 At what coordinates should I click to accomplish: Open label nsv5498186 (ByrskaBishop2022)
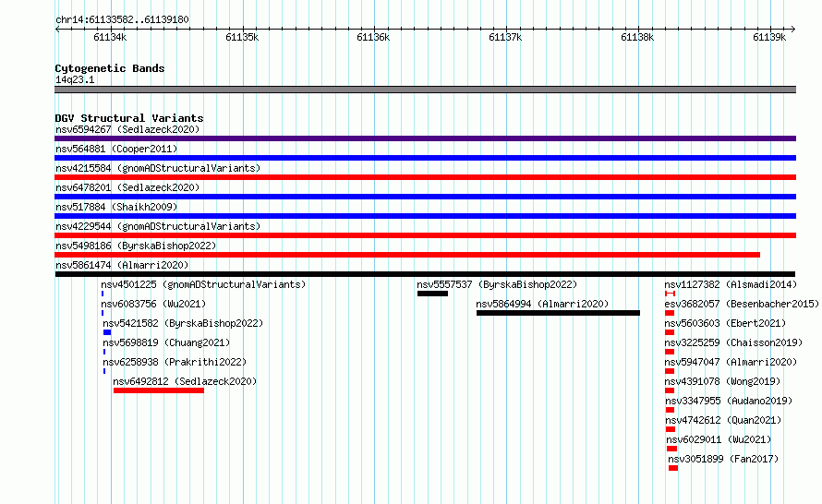[136, 246]
